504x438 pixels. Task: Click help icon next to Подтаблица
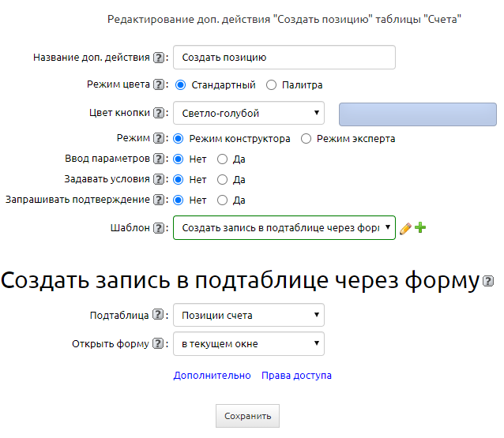tap(159, 316)
